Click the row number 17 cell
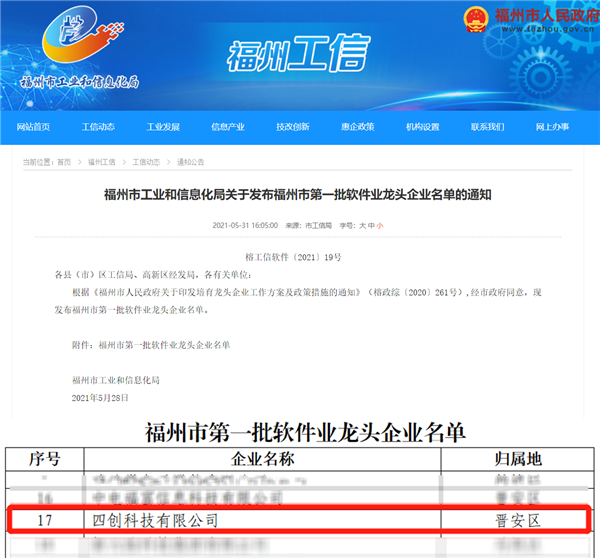 coord(45,520)
